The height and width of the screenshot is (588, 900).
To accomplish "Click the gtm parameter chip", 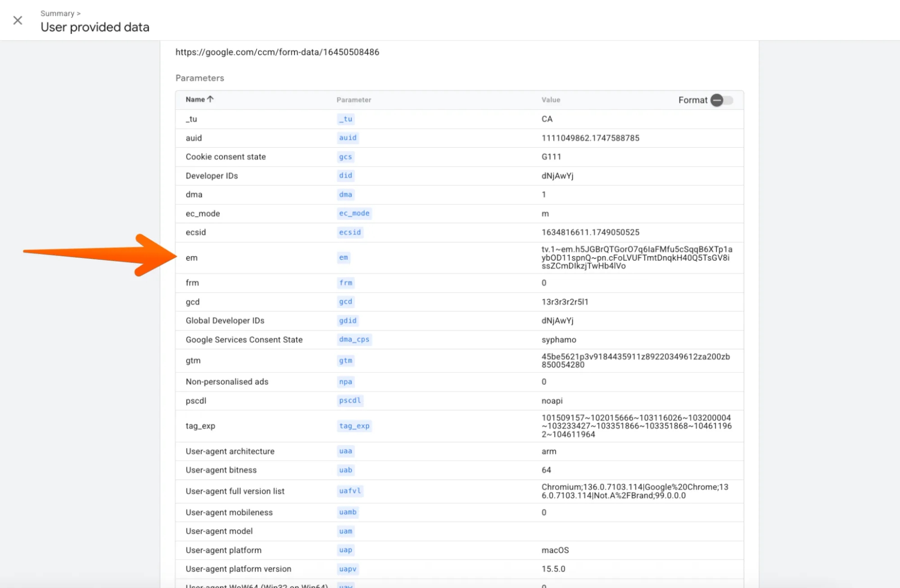I will coord(345,361).
